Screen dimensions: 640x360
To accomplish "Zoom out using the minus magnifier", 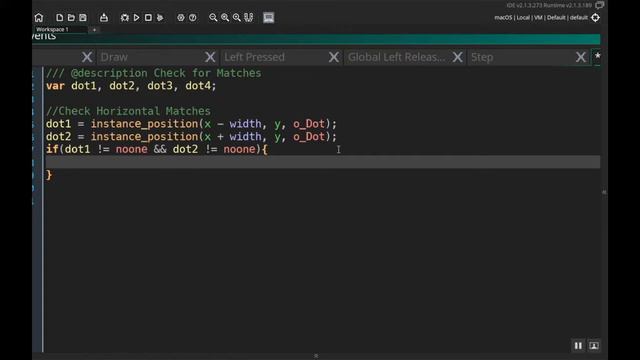I will coord(213,18).
